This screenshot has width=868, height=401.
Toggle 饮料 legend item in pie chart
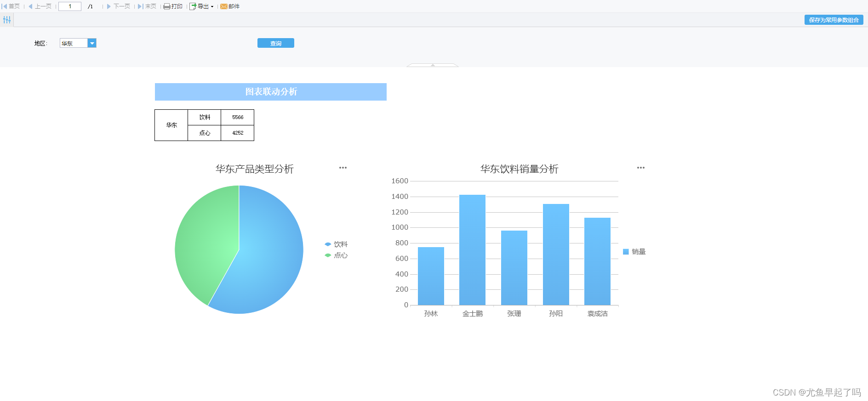coord(336,244)
